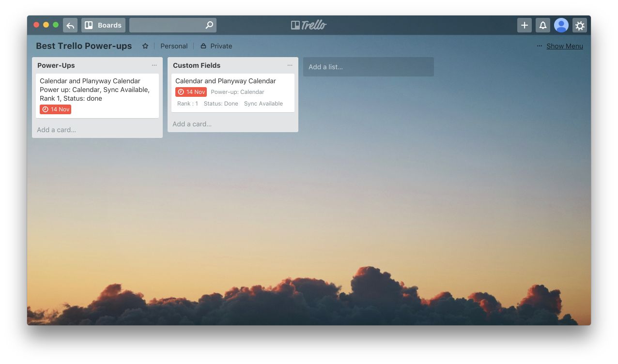
Task: Click the back arrow icon in header
Action: (70, 25)
